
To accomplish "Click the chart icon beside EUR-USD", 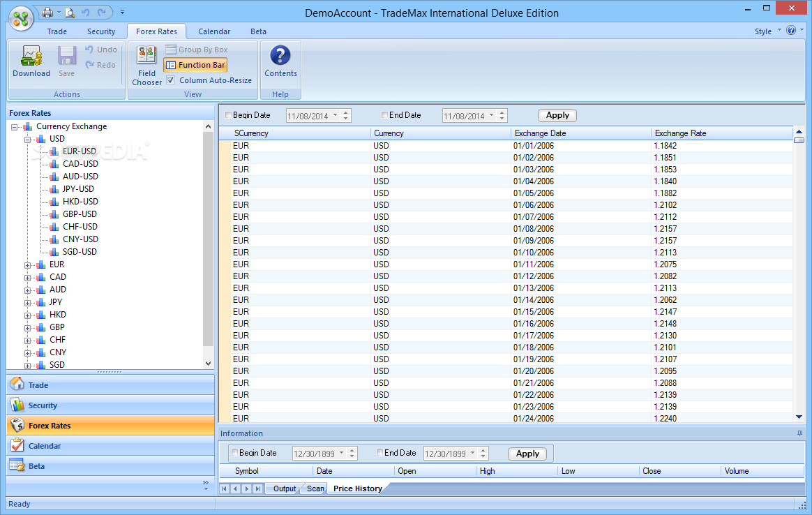I will pos(54,151).
